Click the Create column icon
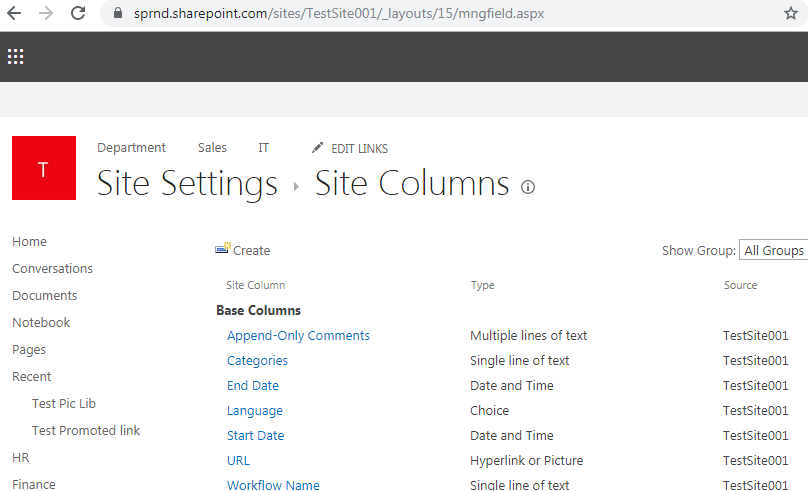This screenshot has height=491, width=808. (223, 248)
